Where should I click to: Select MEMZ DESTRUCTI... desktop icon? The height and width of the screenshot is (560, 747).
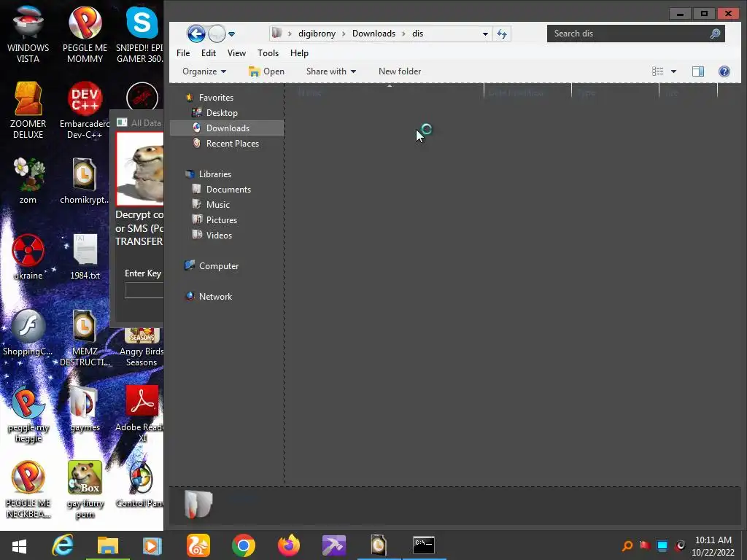[85, 338]
